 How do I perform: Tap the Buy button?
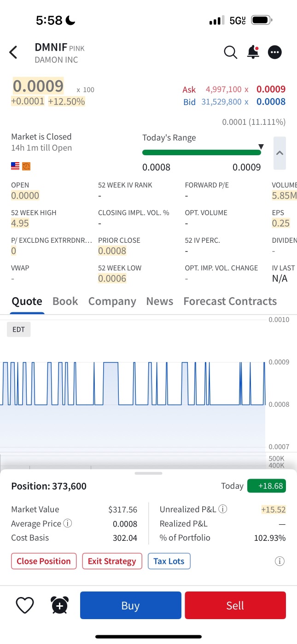[x=131, y=605]
